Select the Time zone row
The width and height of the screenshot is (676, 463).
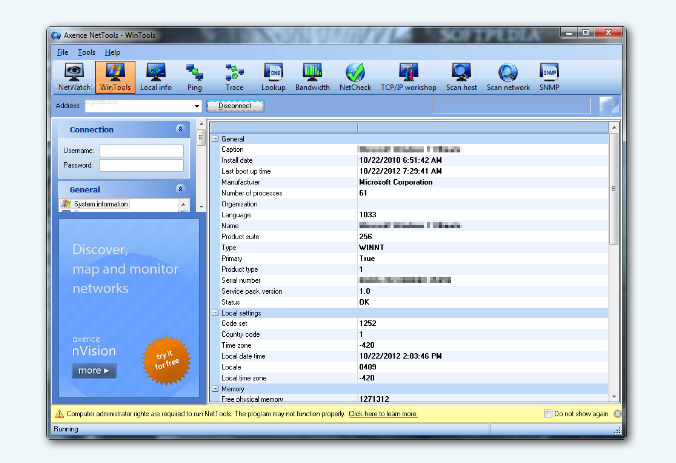click(x=414, y=345)
